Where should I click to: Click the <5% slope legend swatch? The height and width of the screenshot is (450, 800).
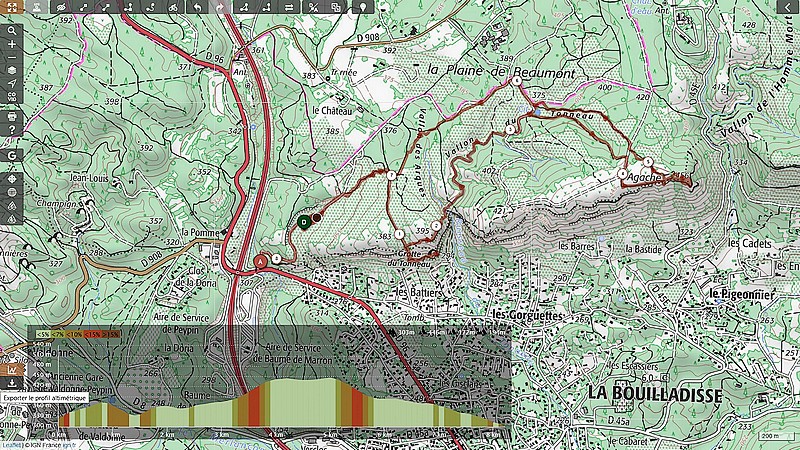point(43,334)
